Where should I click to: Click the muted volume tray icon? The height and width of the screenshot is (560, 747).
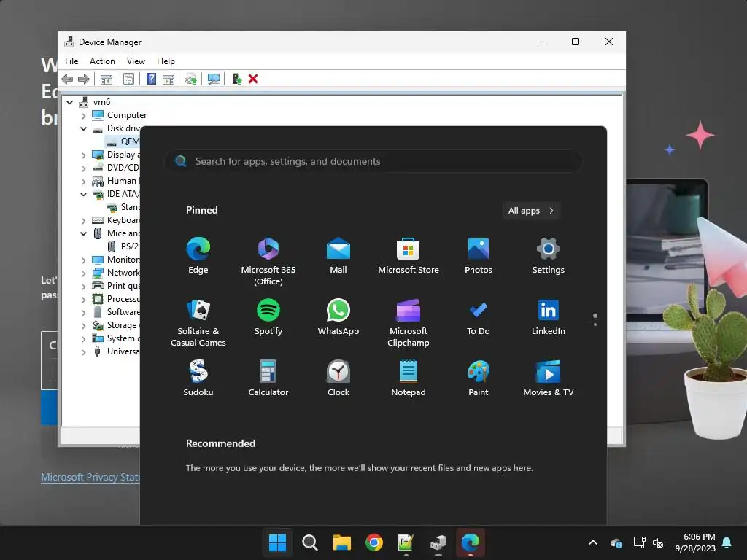(x=658, y=542)
